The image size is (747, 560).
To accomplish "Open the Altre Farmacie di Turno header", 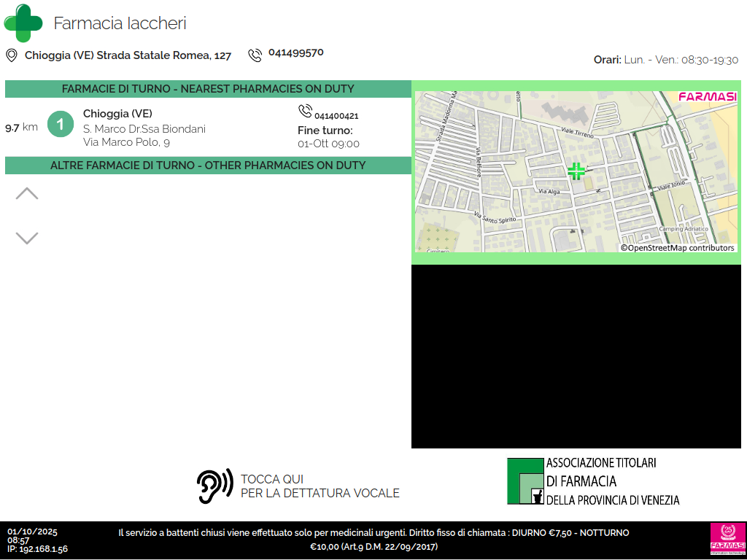I will point(208,166).
